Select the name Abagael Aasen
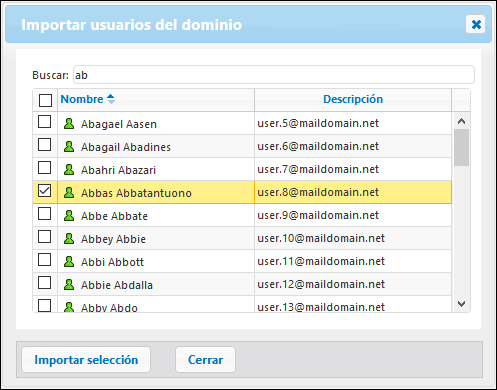 (x=119, y=124)
